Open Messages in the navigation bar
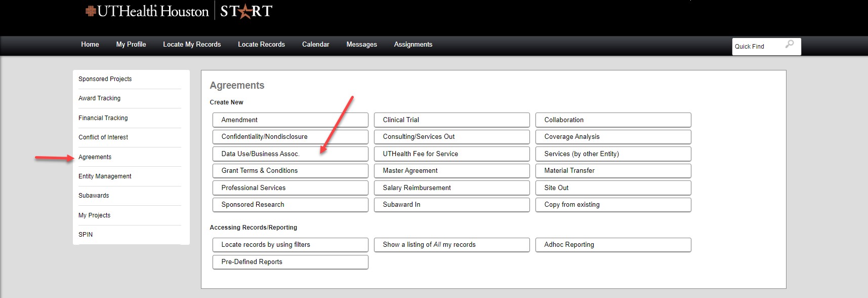 coord(361,45)
